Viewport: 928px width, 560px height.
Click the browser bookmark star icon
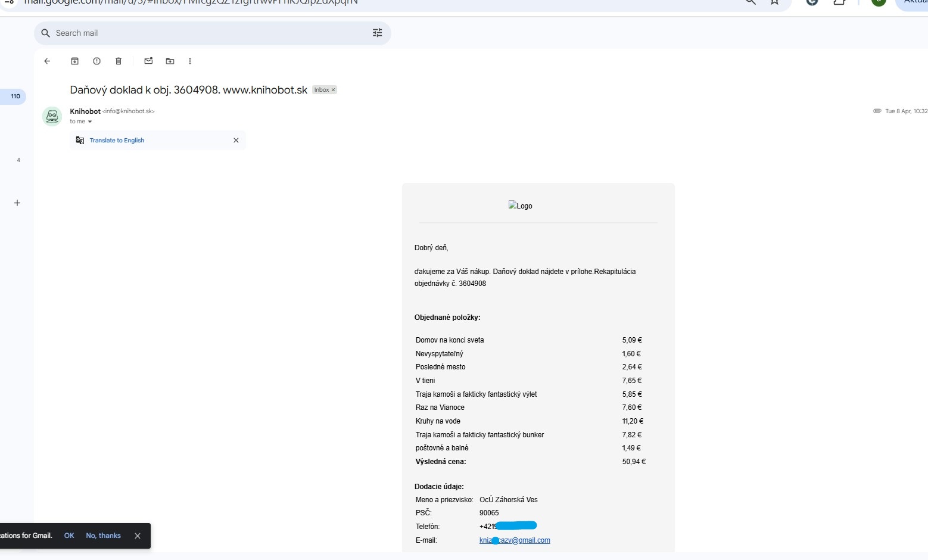click(x=774, y=2)
